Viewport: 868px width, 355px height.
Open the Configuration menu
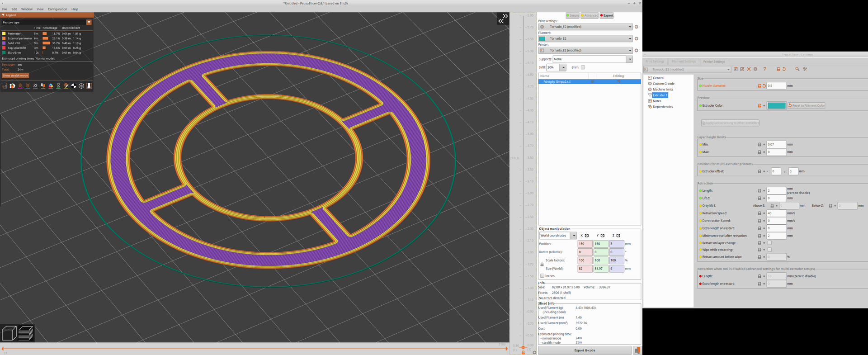point(57,9)
